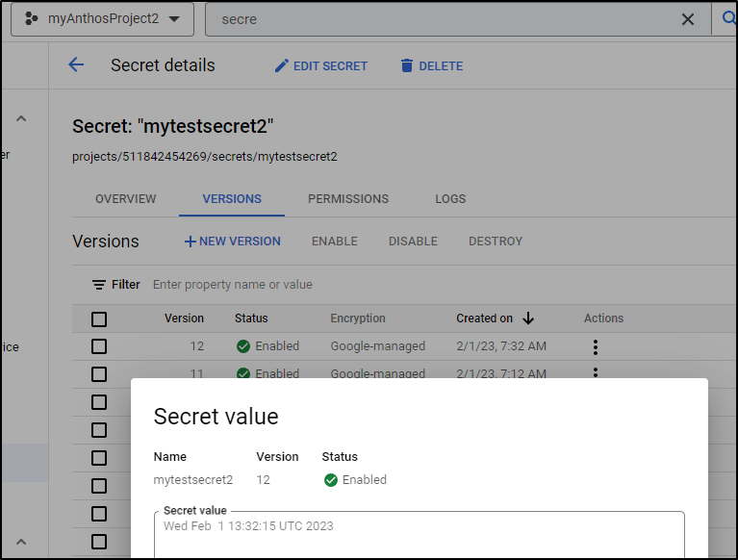Open actions menu for version 11
This screenshot has width=738, height=560.
point(596,372)
